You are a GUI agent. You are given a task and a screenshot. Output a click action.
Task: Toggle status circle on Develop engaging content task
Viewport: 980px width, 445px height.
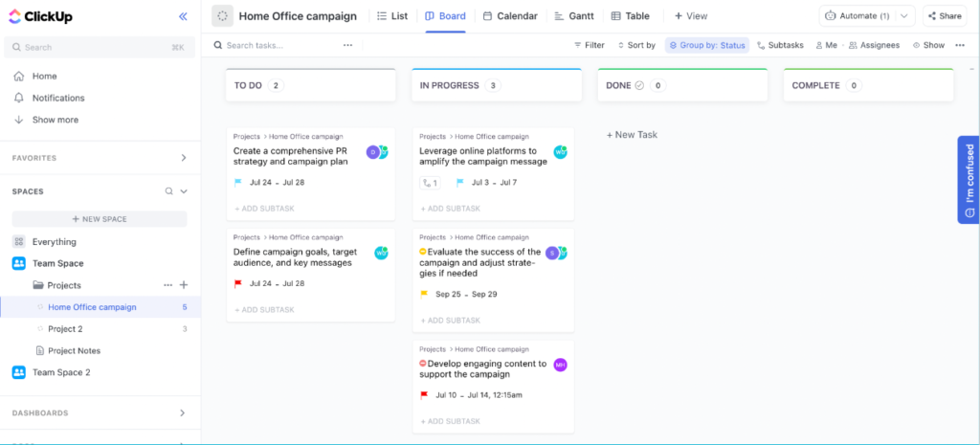point(423,364)
